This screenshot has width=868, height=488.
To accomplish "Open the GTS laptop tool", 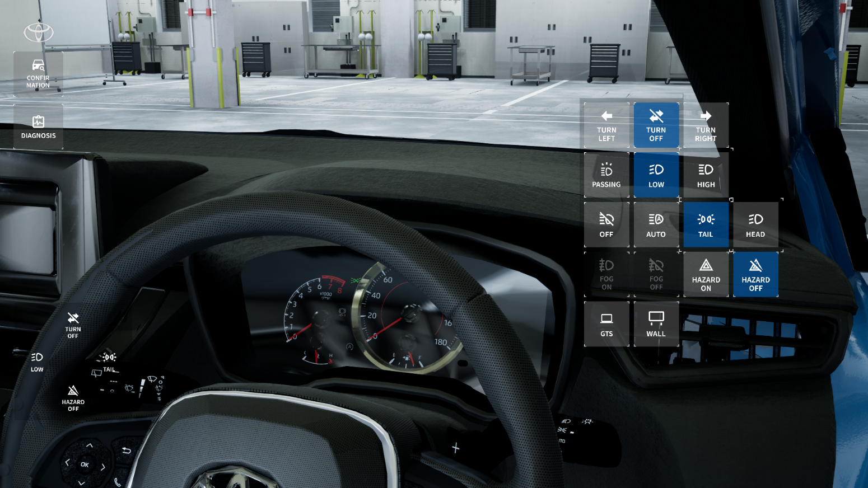I will pyautogui.click(x=606, y=324).
